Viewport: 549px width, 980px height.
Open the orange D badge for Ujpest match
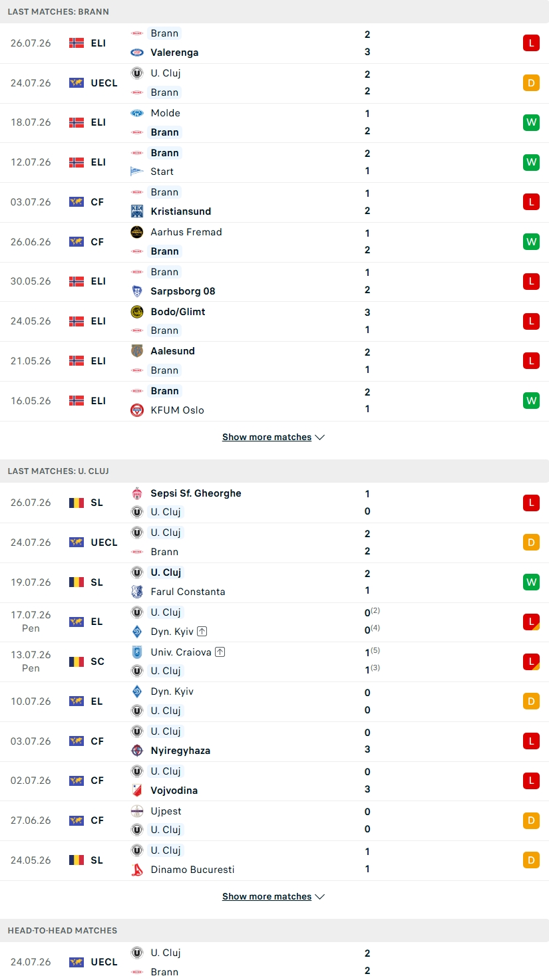coord(531,820)
